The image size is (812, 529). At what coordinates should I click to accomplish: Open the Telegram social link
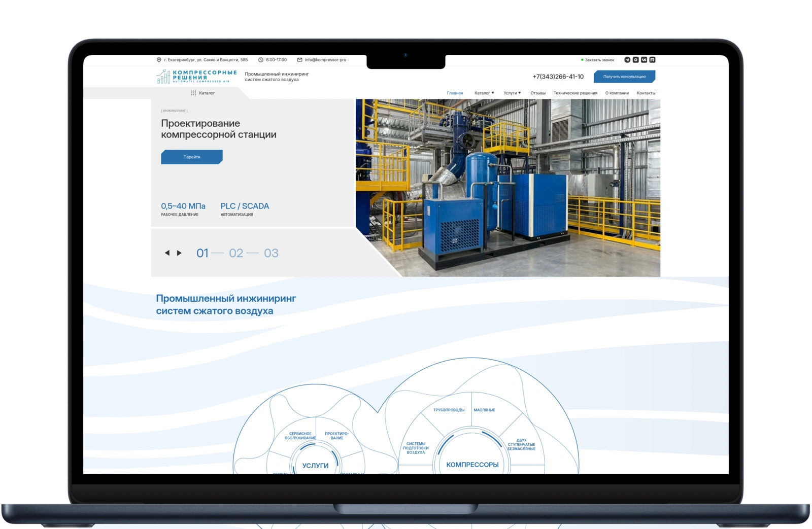[627, 60]
